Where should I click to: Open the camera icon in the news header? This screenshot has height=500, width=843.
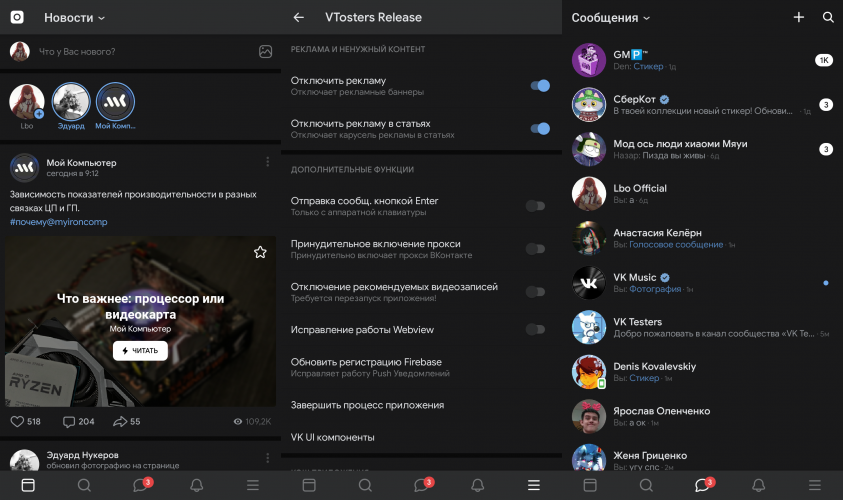coord(17,17)
